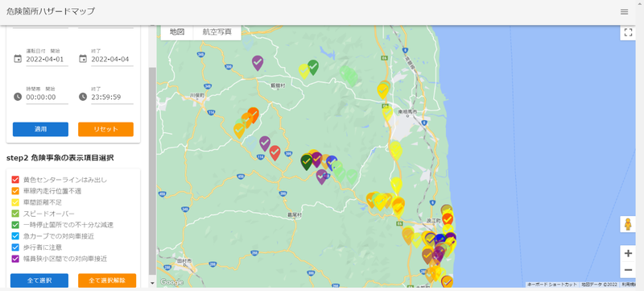Toggle the スピードオーバー checkbox
Screen dimensions: 644x291
[x=15, y=214]
